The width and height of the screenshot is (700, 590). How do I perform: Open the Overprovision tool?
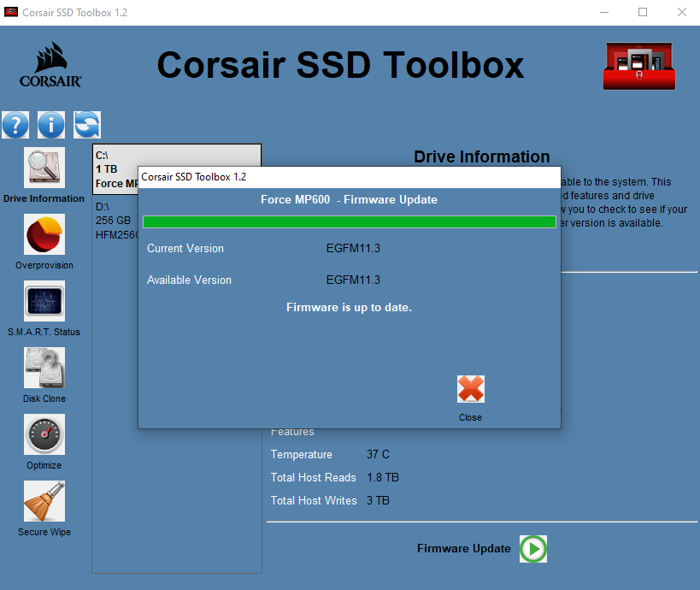(x=44, y=235)
